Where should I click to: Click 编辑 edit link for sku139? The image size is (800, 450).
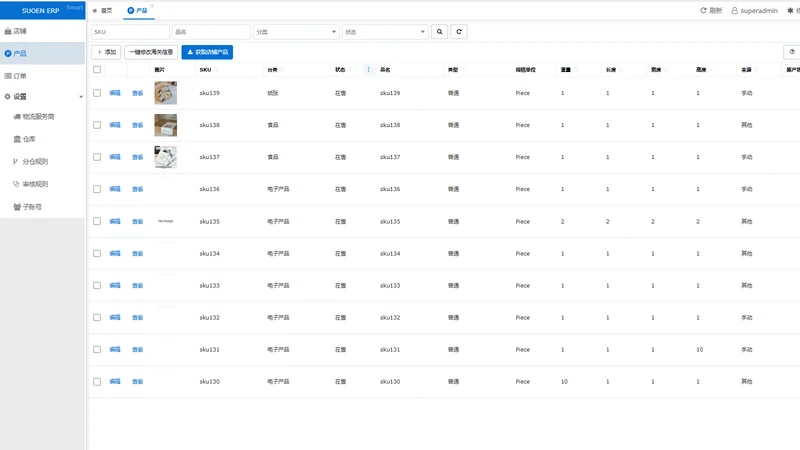(x=115, y=93)
